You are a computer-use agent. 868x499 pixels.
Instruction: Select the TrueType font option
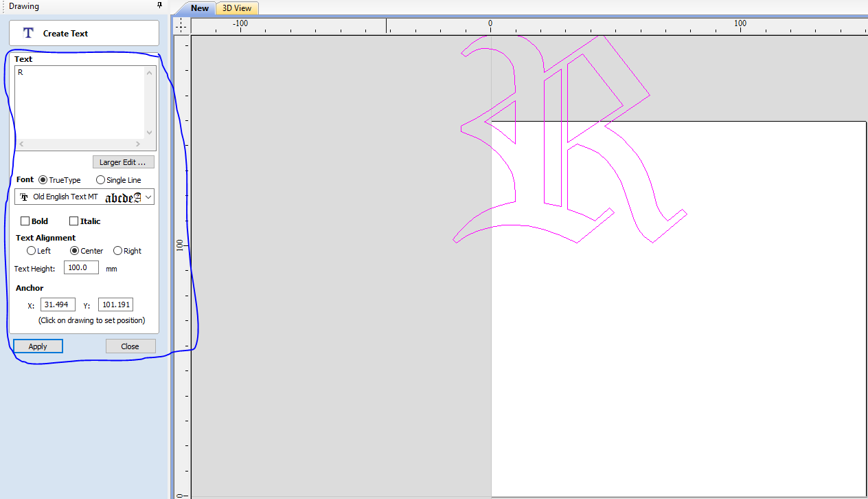pyautogui.click(x=43, y=179)
